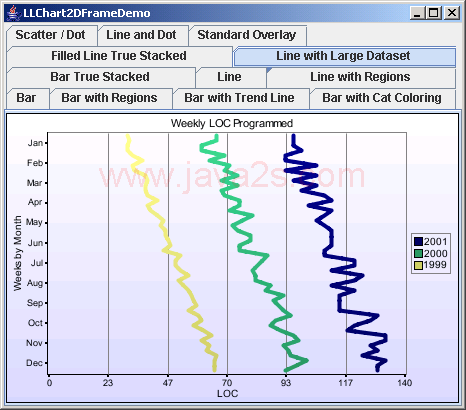466x410 pixels.
Task: Click the Weeks by Month axis title
Action: (x=18, y=253)
